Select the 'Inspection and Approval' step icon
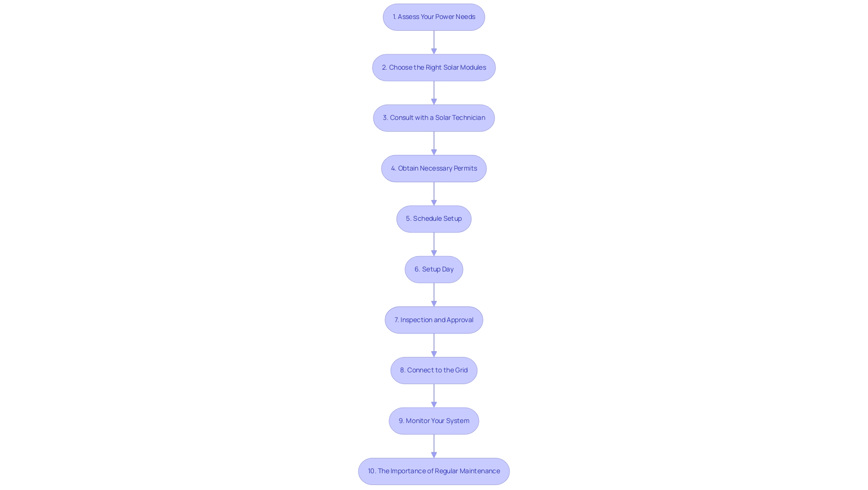868x490 pixels. point(434,319)
